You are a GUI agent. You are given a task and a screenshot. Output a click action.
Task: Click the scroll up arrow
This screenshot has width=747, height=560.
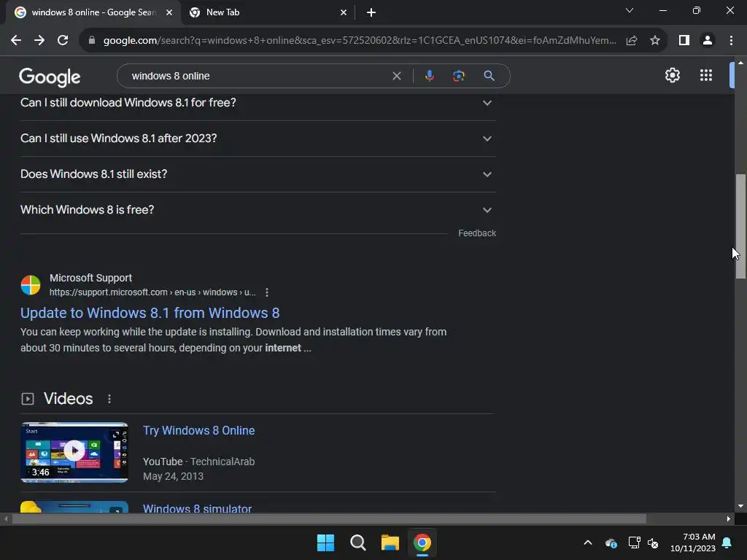(x=740, y=63)
